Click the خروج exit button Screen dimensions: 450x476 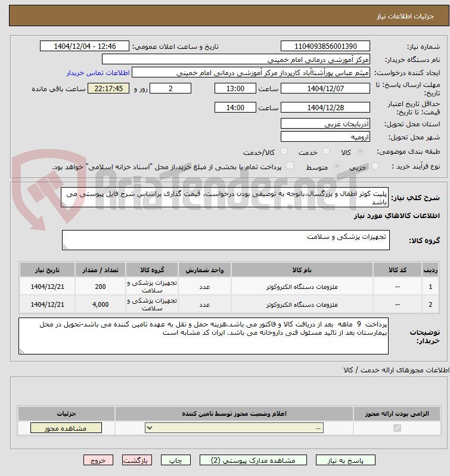(x=98, y=461)
